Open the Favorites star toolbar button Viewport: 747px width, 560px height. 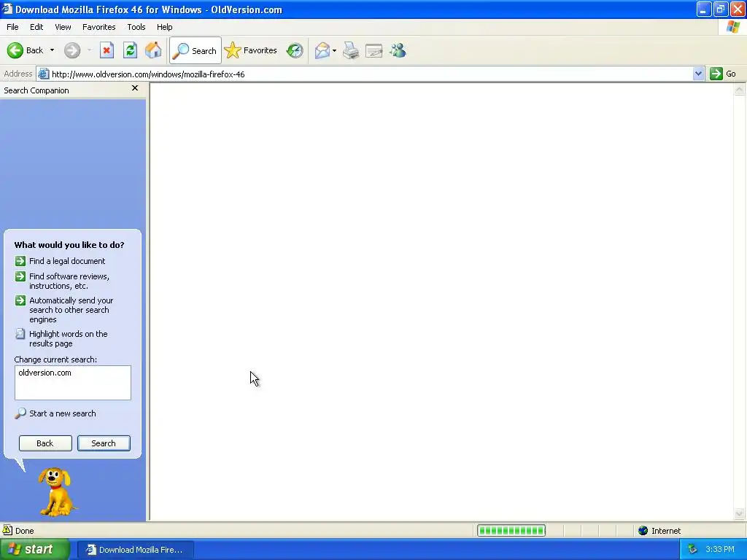251,50
